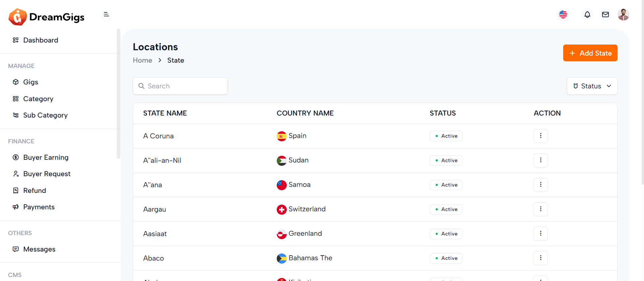Collapse sidebar using the hamburger icon
This screenshot has width=644, height=281.
pos(106,14)
